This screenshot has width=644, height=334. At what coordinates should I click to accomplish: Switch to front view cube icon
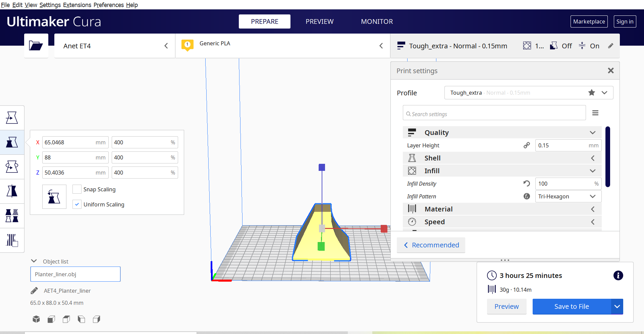coord(51,319)
